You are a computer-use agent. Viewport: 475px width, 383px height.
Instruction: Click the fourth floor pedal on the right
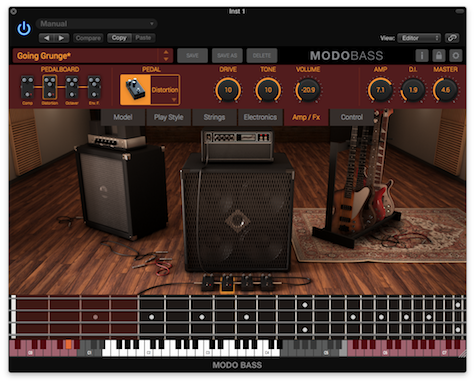click(x=267, y=282)
